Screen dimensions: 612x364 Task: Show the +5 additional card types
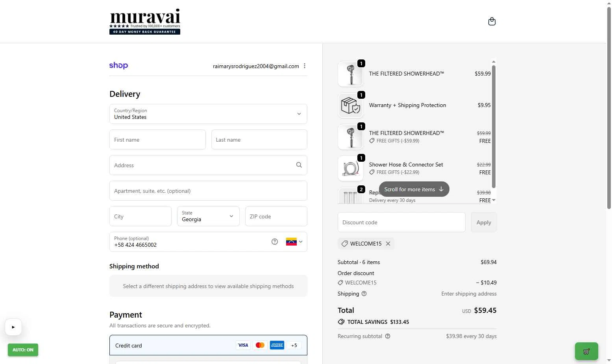pos(294,345)
